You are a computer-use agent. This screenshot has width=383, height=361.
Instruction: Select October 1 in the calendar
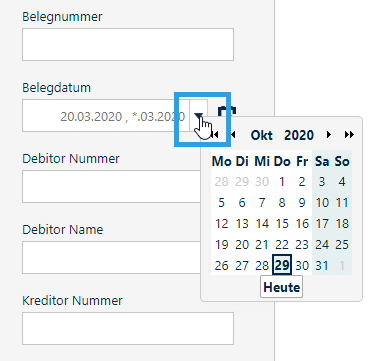click(x=282, y=182)
